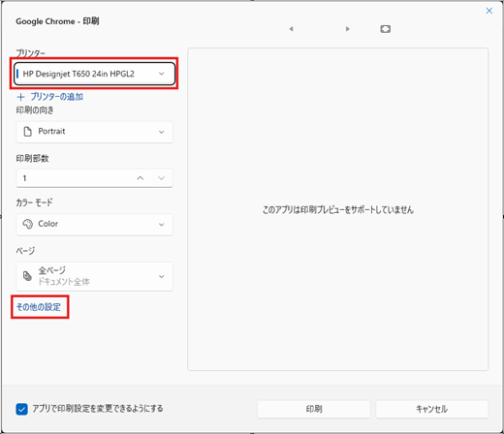Screen dimensions: 504x434
Task: Click the Color mode palette icon
Action: pos(28,224)
